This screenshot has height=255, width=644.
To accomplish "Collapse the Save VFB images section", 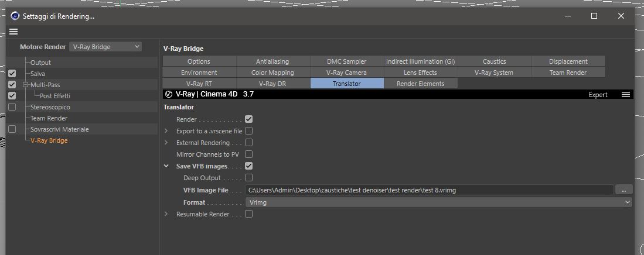I will [166, 166].
